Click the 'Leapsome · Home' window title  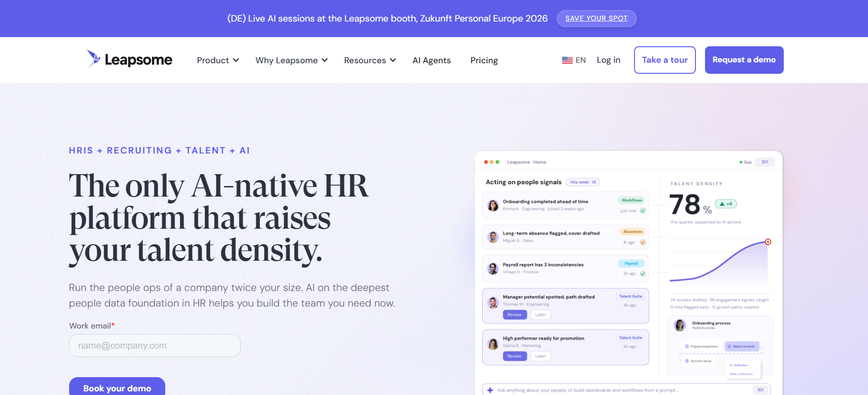coord(526,162)
